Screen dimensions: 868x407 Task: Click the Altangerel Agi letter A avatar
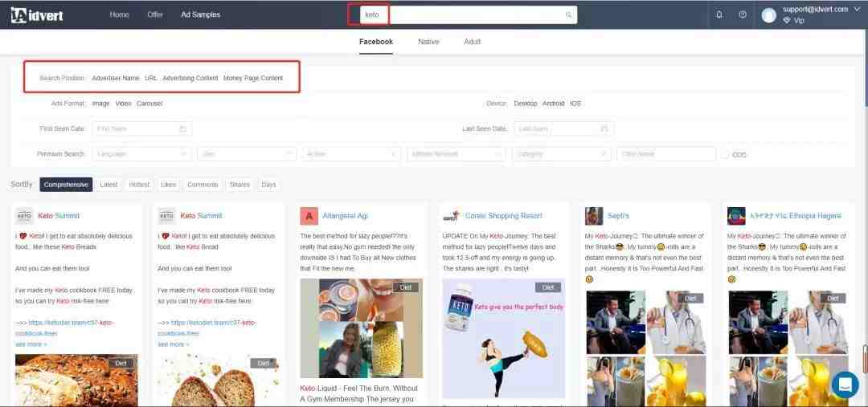click(x=309, y=216)
